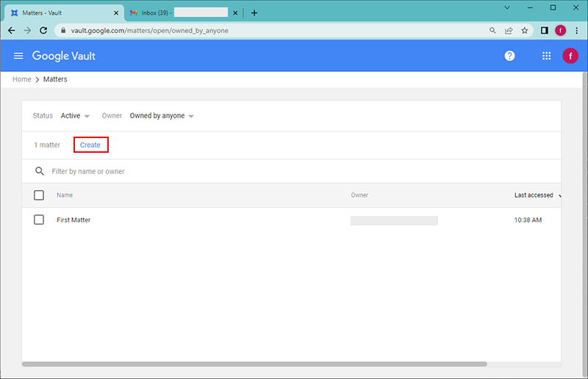Open Chrome profile avatar in toolbar
Screen dimensions: 588x379
(560, 30)
